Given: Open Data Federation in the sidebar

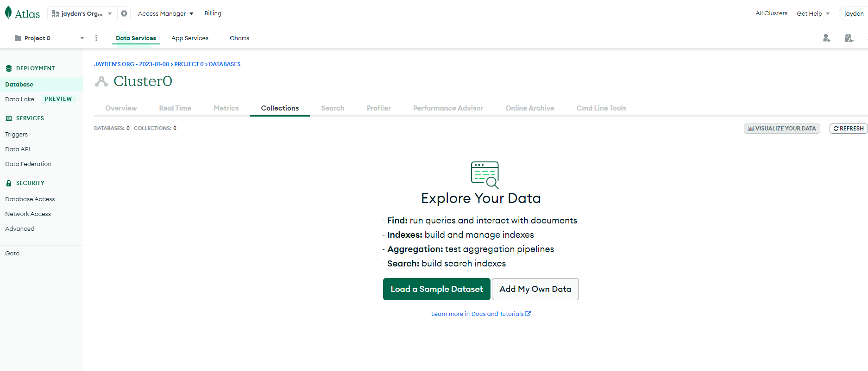Looking at the screenshot, I should [28, 164].
